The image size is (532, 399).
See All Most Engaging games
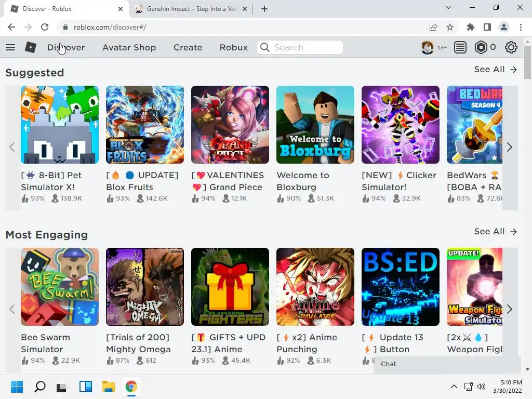click(495, 231)
